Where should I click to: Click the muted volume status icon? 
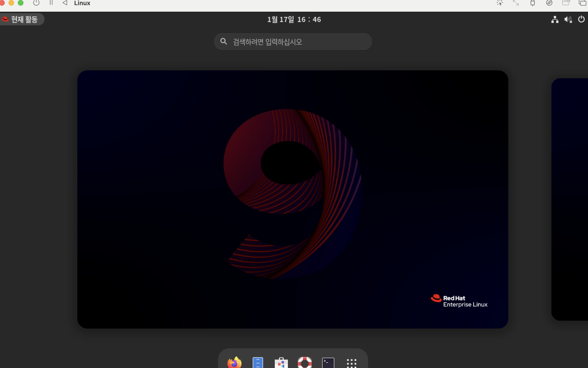[568, 19]
